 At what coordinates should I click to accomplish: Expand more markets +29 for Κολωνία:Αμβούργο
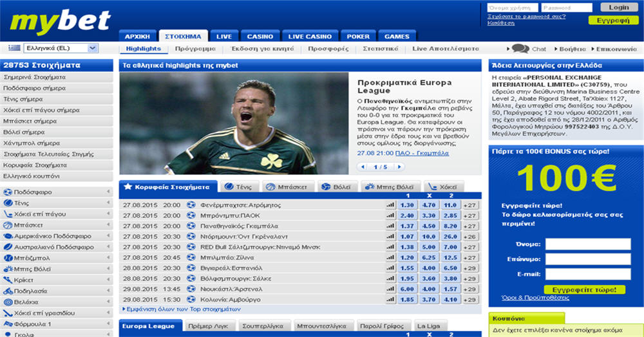coord(470,300)
